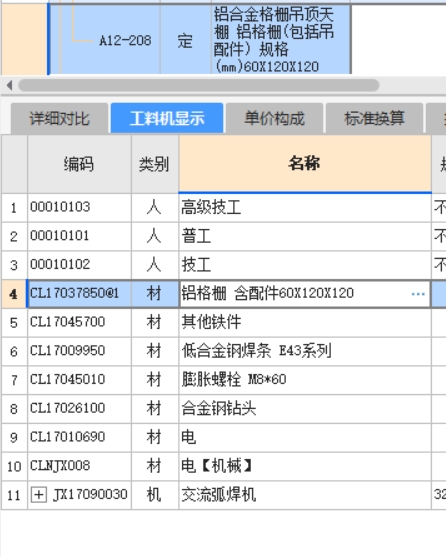Click the horizontal scrollbar thumb
446x557 pixels.
click(x=198, y=85)
